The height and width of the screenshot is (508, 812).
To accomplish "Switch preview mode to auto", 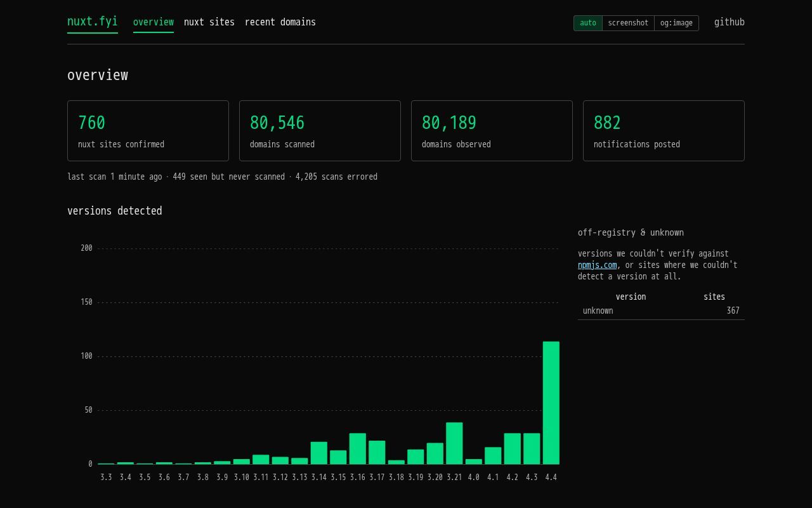I will 588,23.
